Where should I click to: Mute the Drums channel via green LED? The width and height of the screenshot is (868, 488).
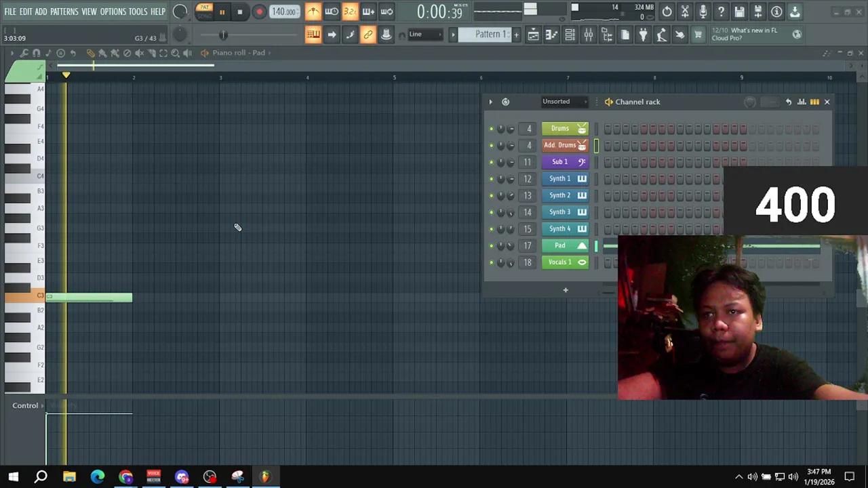[x=491, y=129]
